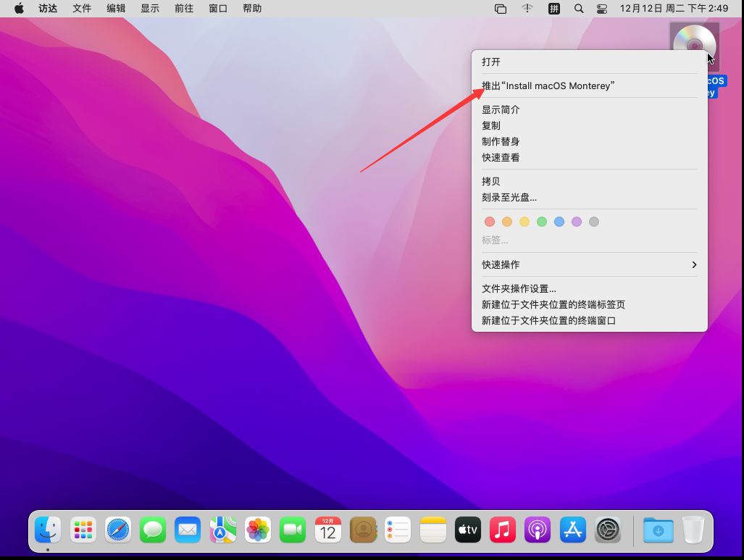
Task: Toggle the Chinese pinyin input source
Action: click(x=554, y=9)
